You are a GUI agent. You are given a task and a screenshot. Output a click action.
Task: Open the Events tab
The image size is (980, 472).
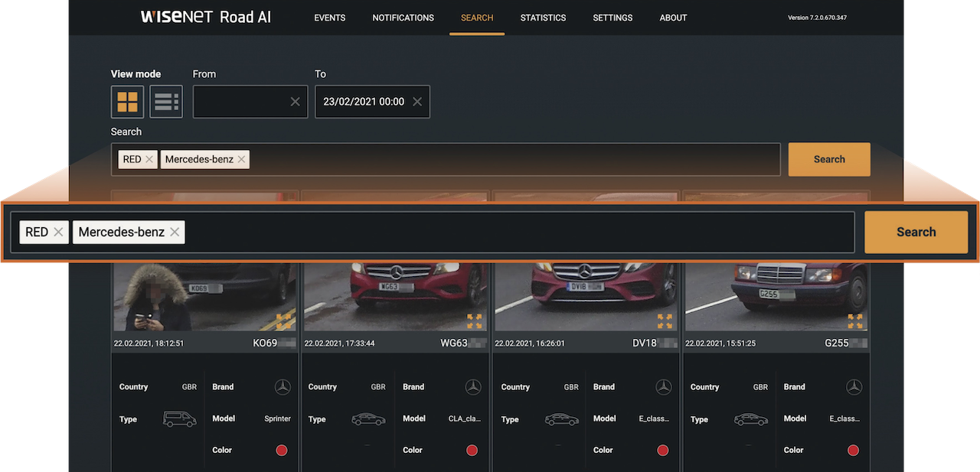pos(329,18)
